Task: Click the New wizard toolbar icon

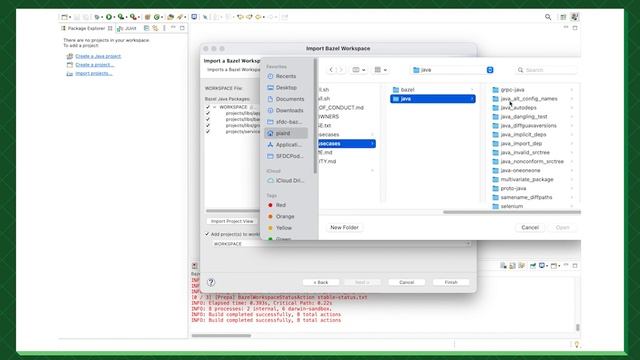Action: (x=64, y=17)
